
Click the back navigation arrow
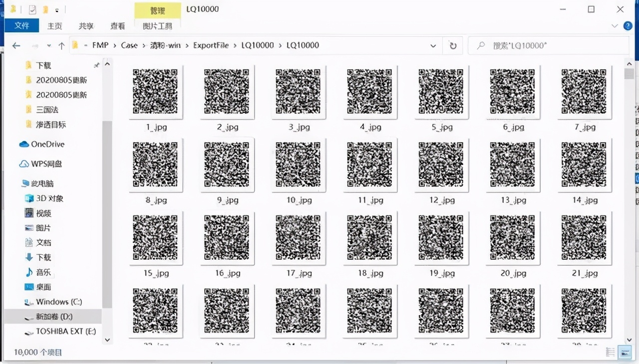16,45
